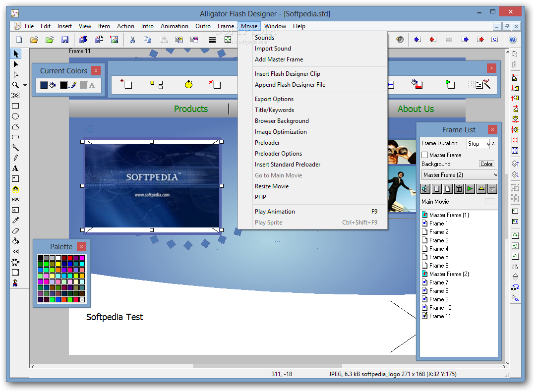Click the black line color swatch
The height and width of the screenshot is (392, 535).
(63, 85)
